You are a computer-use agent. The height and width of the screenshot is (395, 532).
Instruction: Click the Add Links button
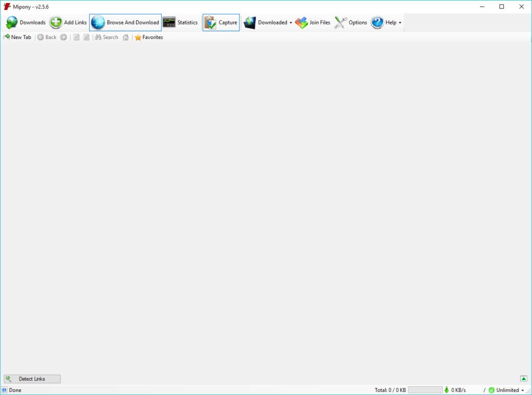tap(68, 22)
